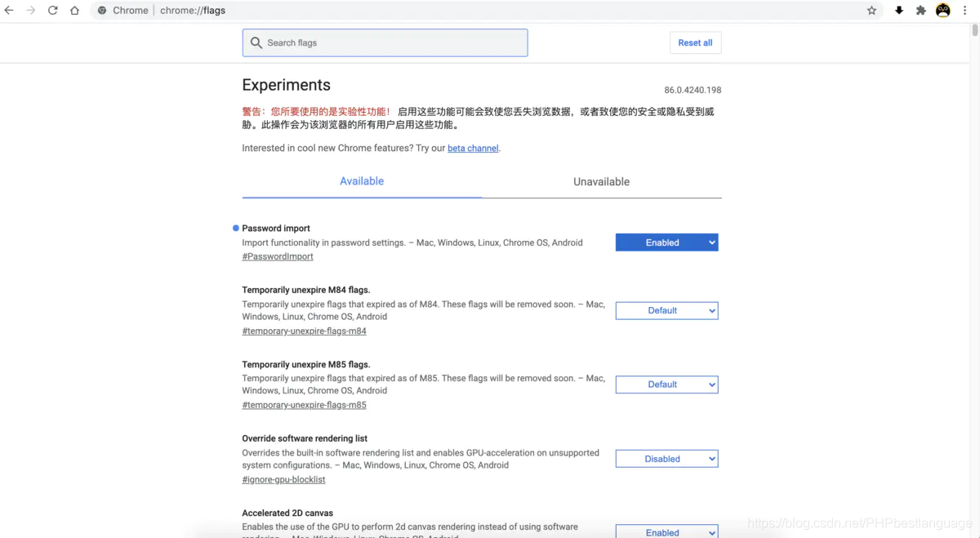Click the page vertical scrollbar thumb
The image size is (980, 538).
[975, 30]
